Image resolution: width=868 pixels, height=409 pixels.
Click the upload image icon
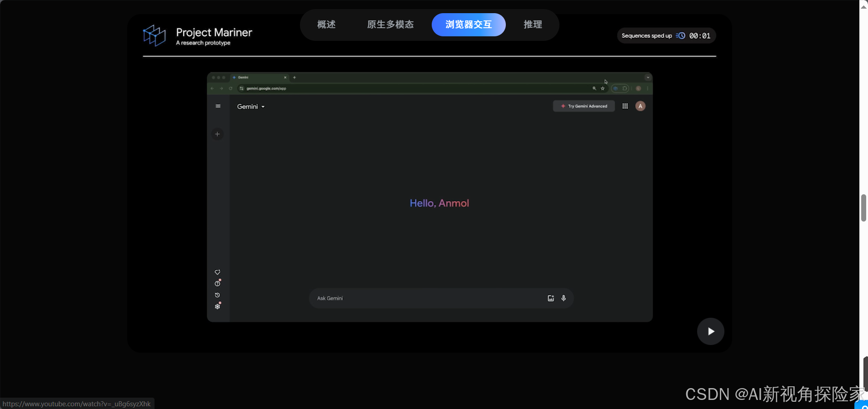[x=551, y=298]
